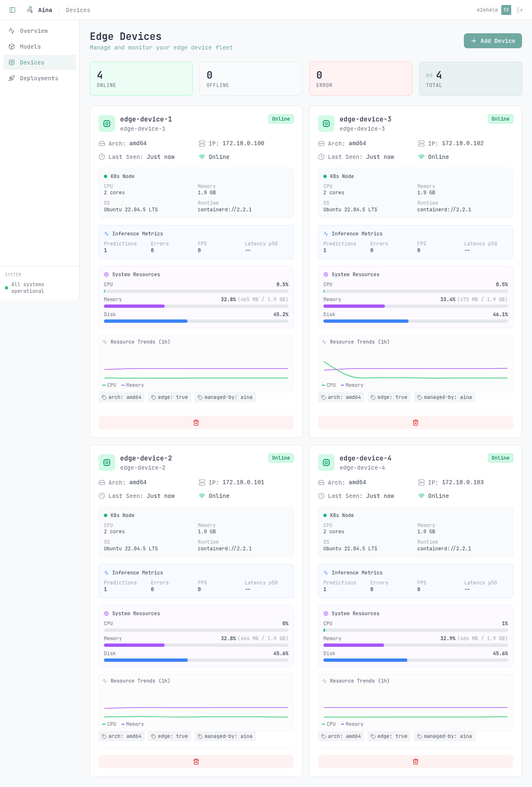Toggle the CPU legend in edge-device-2 trends
Image resolution: width=532 pixels, height=787 pixels.
[109, 724]
